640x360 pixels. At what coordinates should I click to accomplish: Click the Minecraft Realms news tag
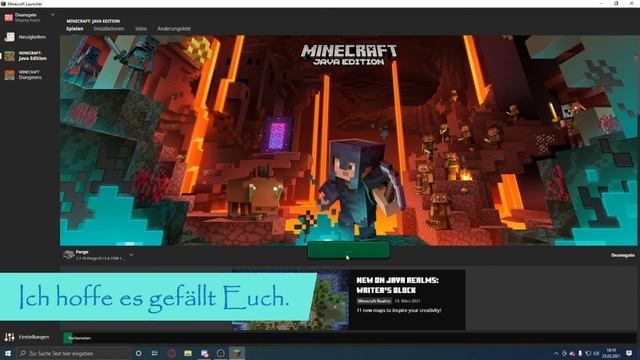374,301
